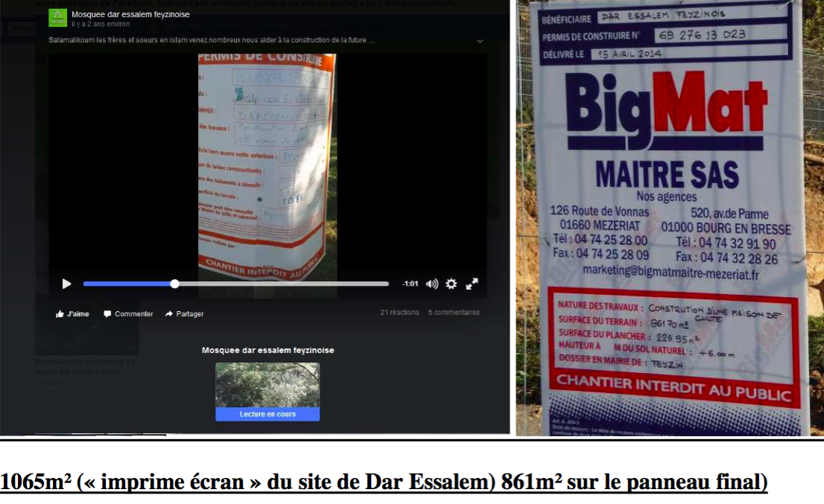
Task: Click the video progress slider handle
Action: [x=174, y=284]
